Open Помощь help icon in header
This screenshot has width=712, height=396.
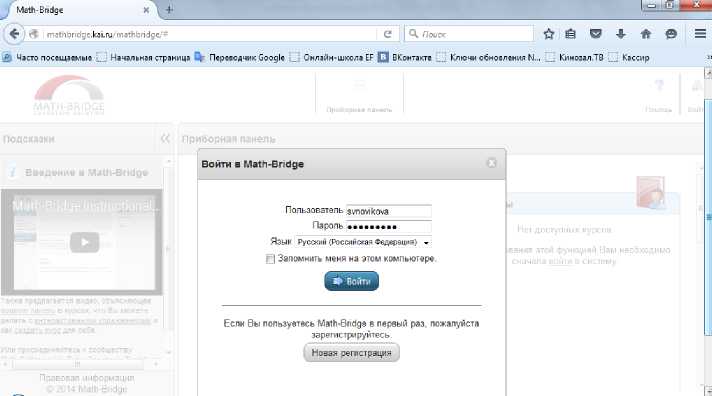[658, 95]
